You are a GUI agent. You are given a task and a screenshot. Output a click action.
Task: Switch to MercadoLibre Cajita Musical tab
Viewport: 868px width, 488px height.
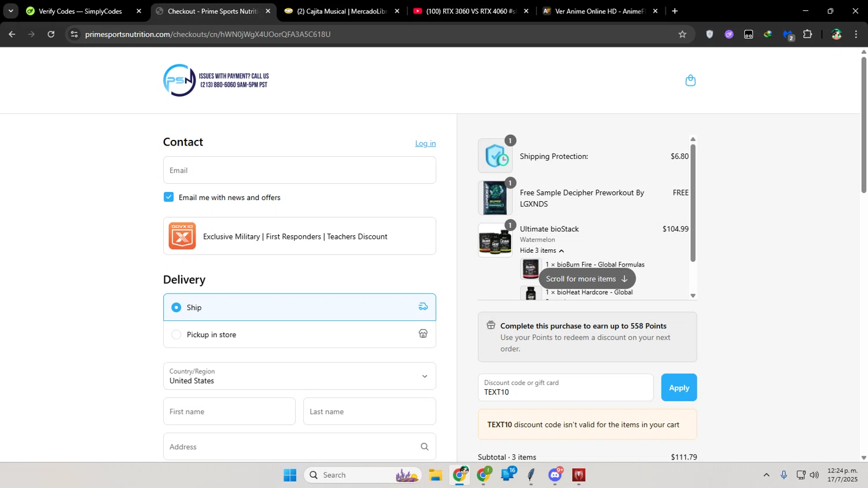point(341,11)
